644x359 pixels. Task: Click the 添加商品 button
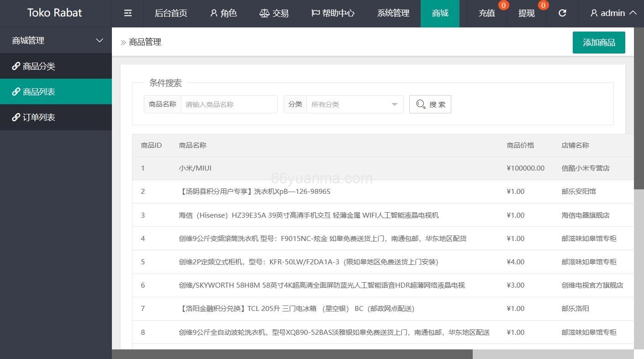point(598,42)
